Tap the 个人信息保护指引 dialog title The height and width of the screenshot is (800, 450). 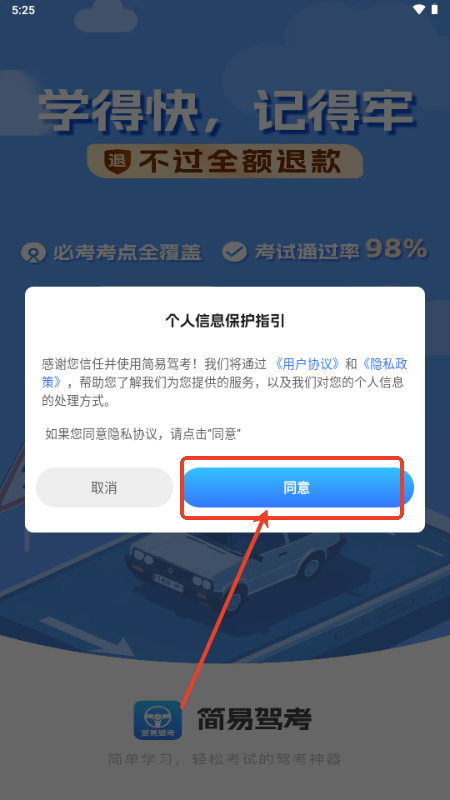click(225, 320)
